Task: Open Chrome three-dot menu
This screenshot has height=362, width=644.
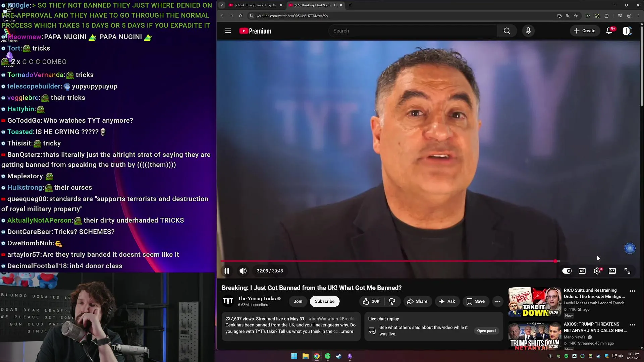Action: click(x=638, y=16)
